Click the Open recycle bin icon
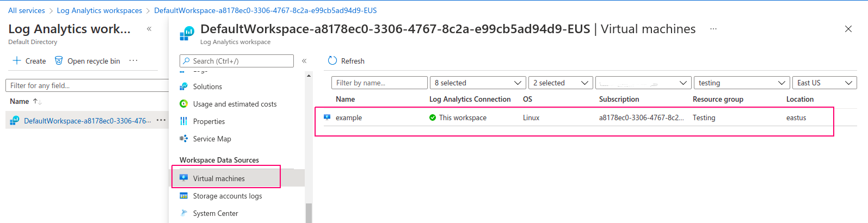Image resolution: width=868 pixels, height=223 pixels. point(59,60)
